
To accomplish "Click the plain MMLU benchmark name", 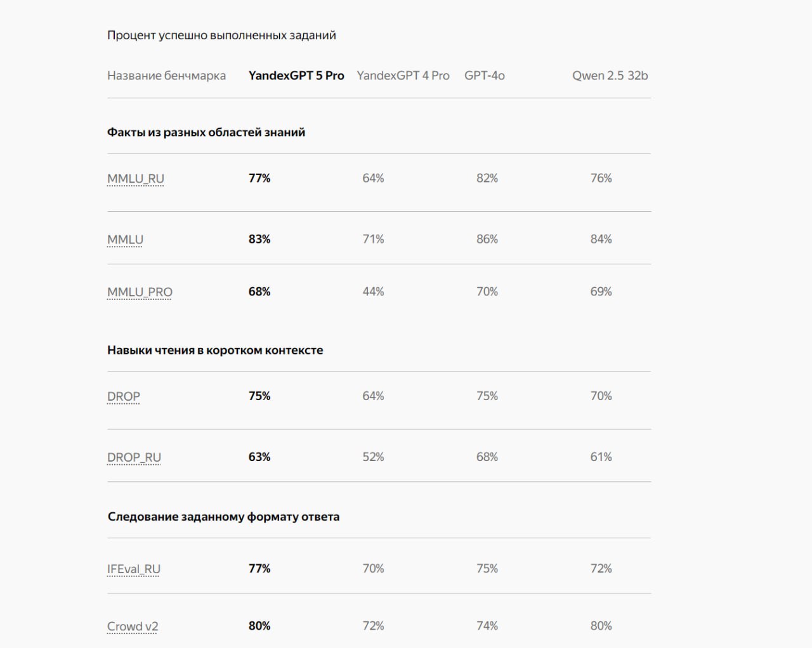I will click(x=125, y=240).
